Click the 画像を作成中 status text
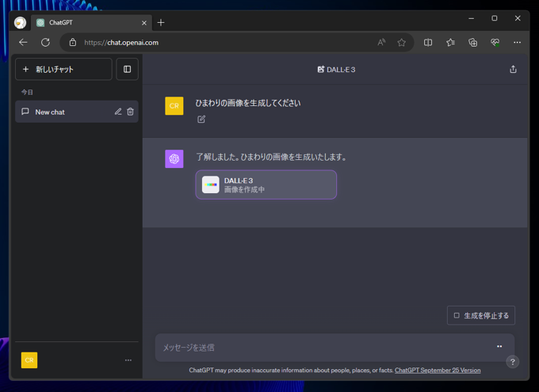This screenshot has width=539, height=392. (244, 189)
